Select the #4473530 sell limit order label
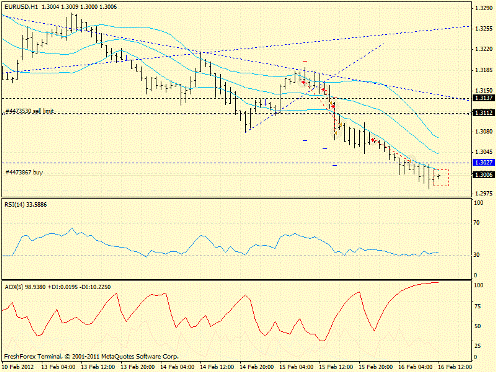496x372 pixels. pyautogui.click(x=30, y=111)
